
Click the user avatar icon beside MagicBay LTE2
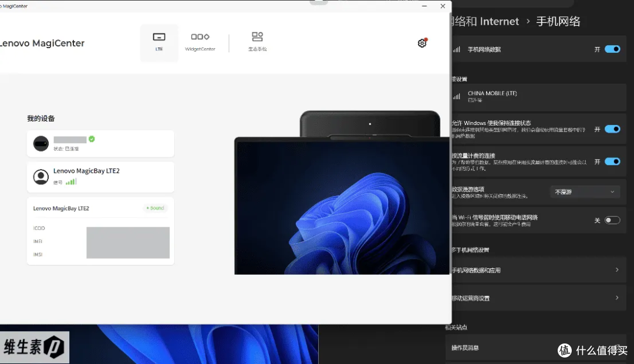(41, 177)
